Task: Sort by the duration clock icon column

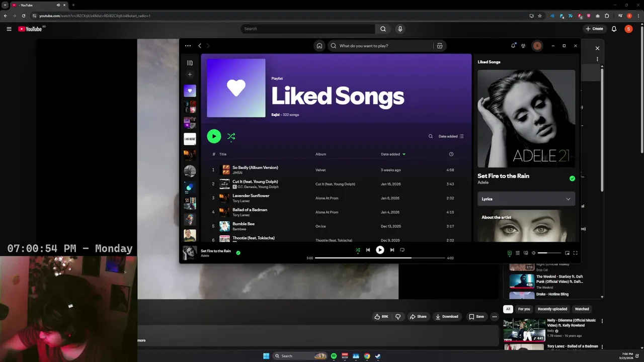Action: tap(451, 154)
